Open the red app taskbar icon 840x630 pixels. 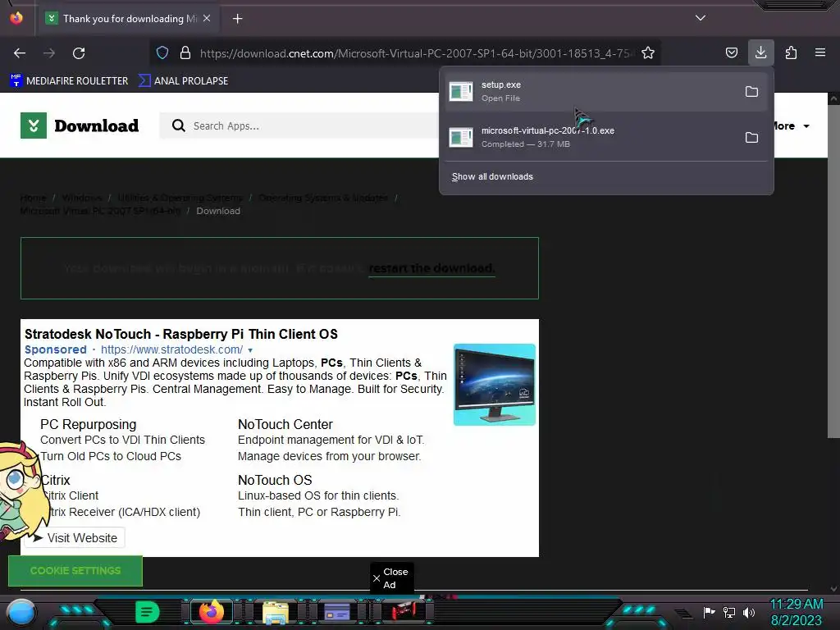(404, 610)
